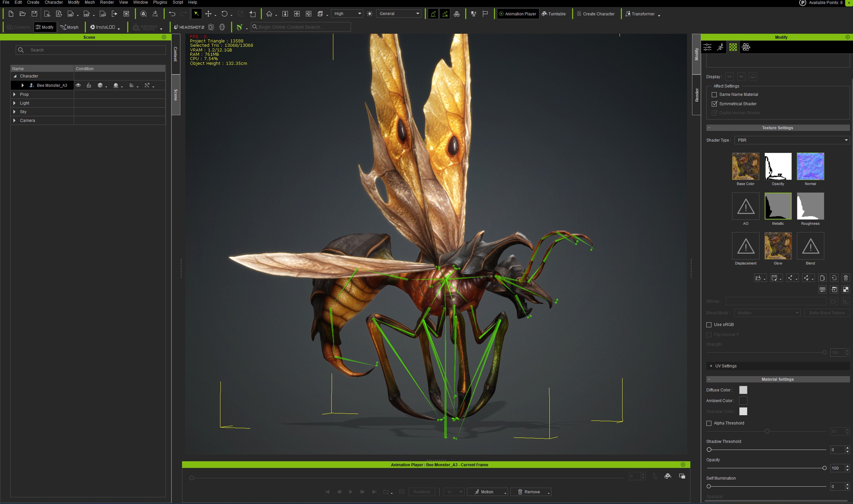Click the Undo arrow icon
The width and height of the screenshot is (853, 504).
172,14
